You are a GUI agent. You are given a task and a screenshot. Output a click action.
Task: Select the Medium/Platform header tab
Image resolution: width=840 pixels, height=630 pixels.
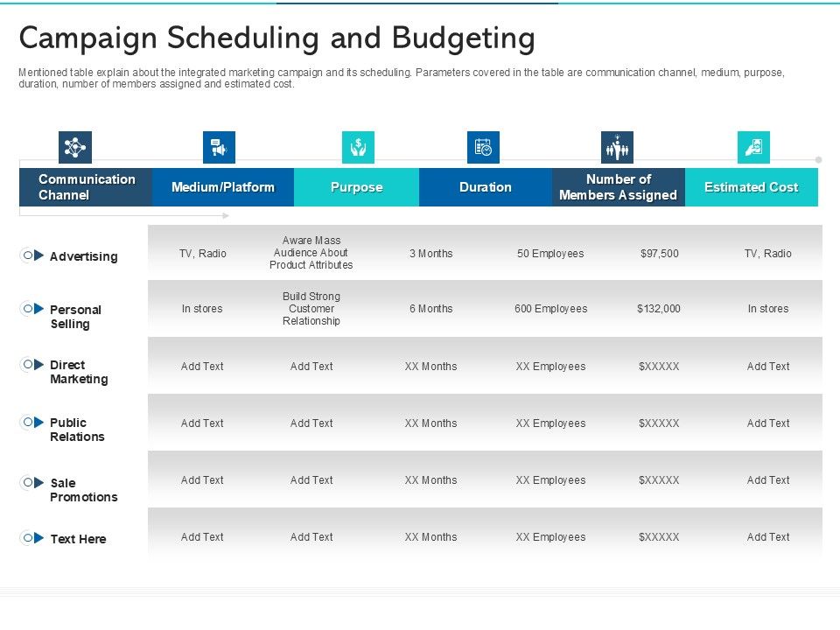coord(223,187)
